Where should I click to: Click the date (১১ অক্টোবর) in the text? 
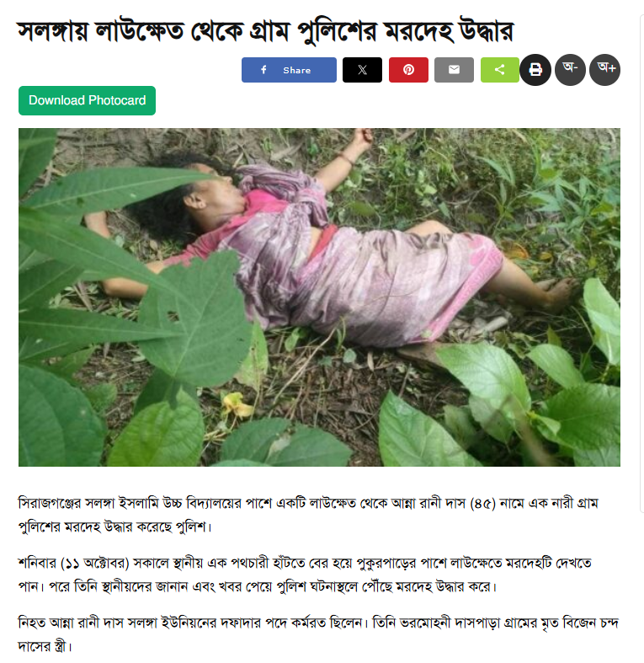[x=95, y=564]
